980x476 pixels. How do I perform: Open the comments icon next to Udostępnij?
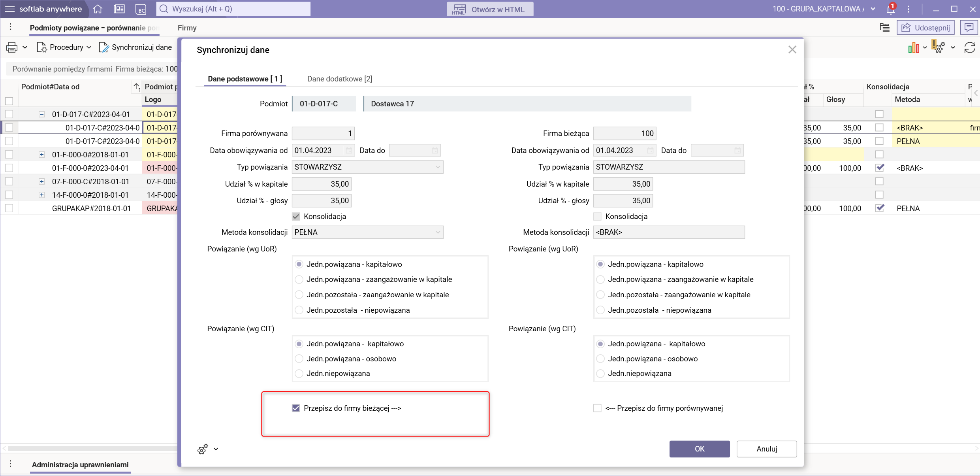tap(969, 28)
